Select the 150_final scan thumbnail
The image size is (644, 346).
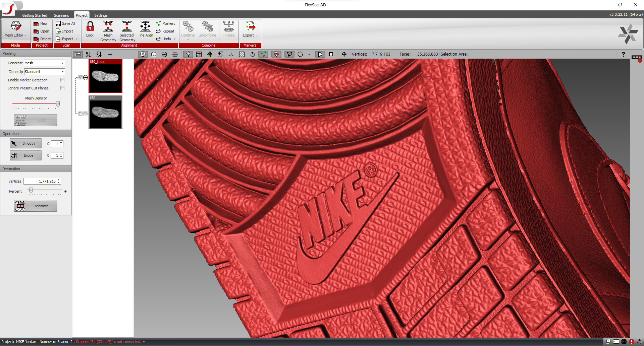point(105,76)
